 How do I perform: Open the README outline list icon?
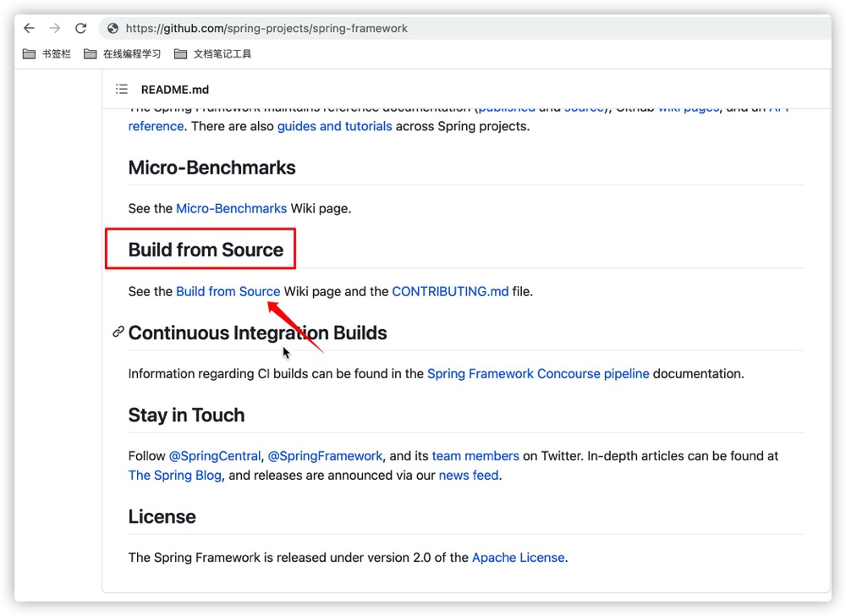coord(122,89)
